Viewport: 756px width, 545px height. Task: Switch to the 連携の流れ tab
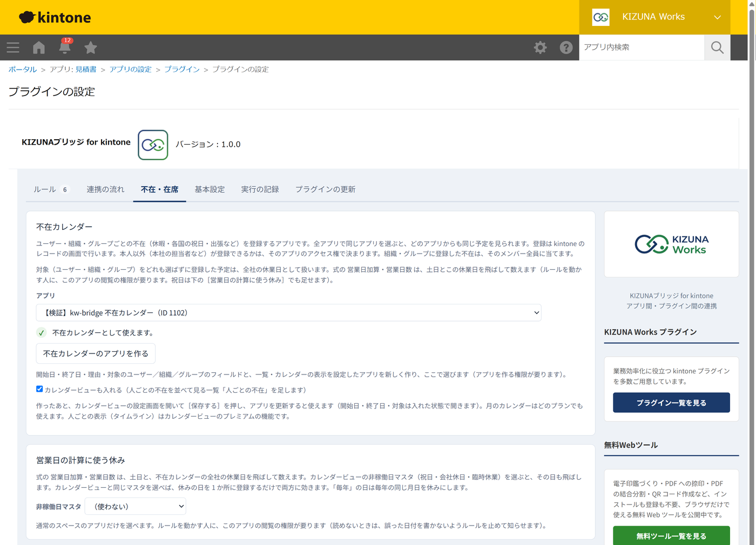tap(105, 189)
